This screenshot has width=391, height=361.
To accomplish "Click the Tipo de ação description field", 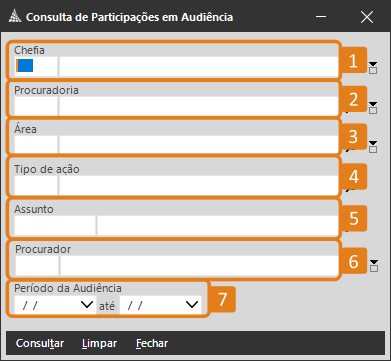I will [x=199, y=185].
